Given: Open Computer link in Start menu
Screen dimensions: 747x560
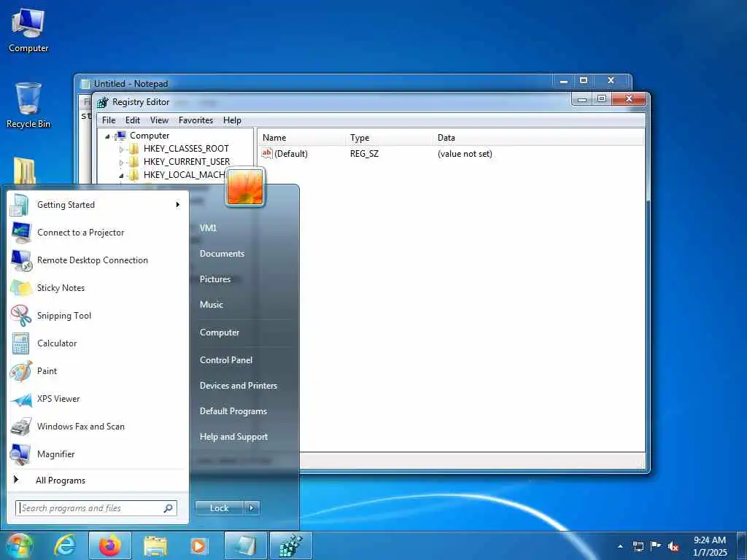Looking at the screenshot, I should coord(219,332).
